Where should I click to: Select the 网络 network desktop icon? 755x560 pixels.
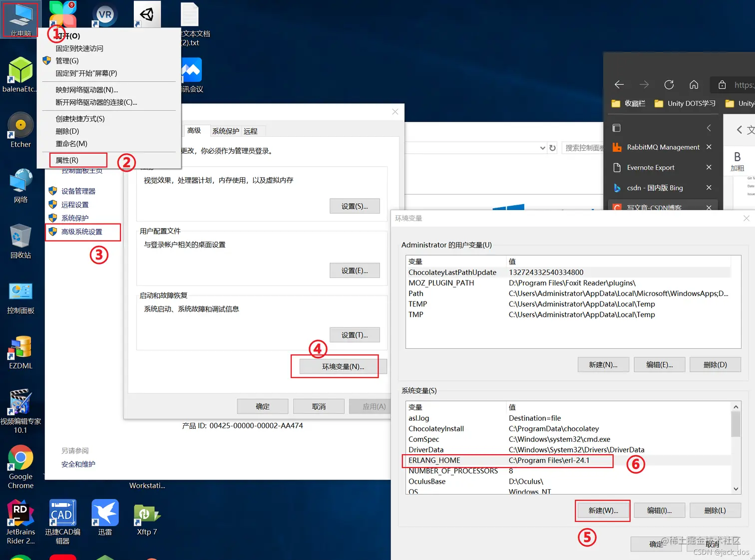[20, 186]
